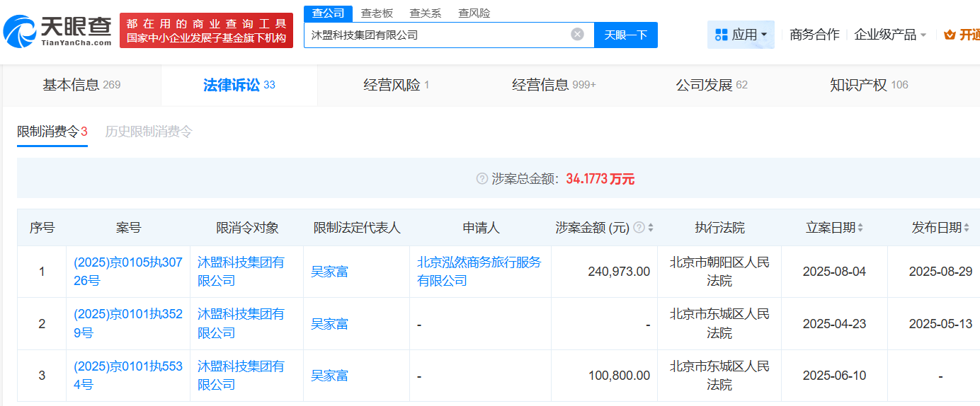This screenshot has height=406, width=980.
Task: Click the company search input field
Action: click(x=435, y=34)
